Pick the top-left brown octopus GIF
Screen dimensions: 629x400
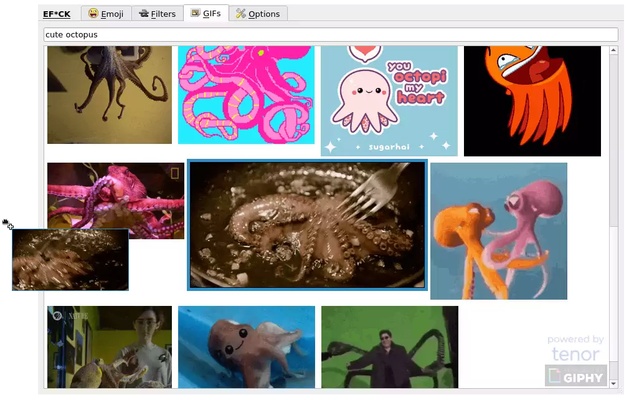click(x=109, y=95)
